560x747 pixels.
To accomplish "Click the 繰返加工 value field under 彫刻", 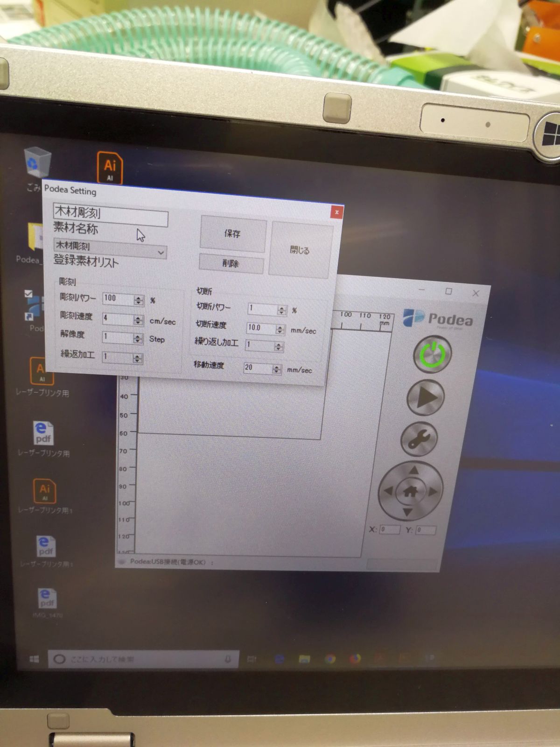I will [118, 358].
